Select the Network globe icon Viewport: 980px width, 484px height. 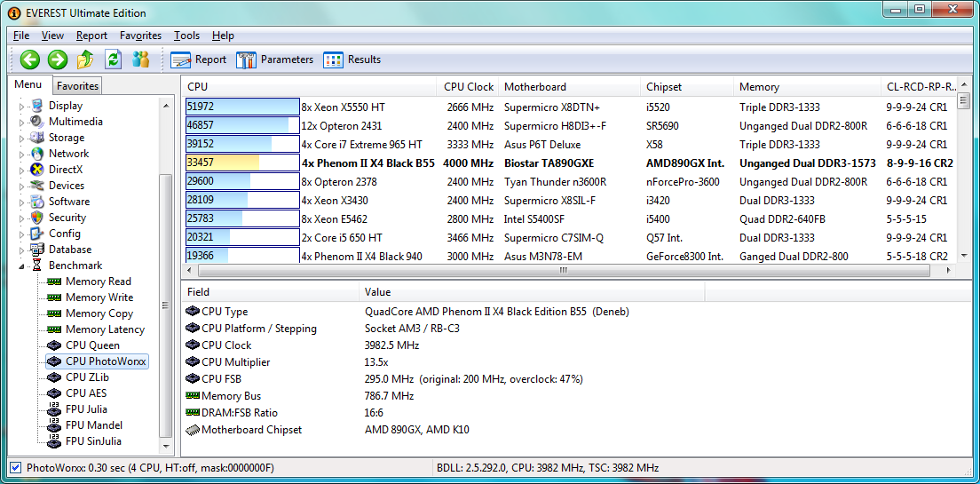[37, 154]
